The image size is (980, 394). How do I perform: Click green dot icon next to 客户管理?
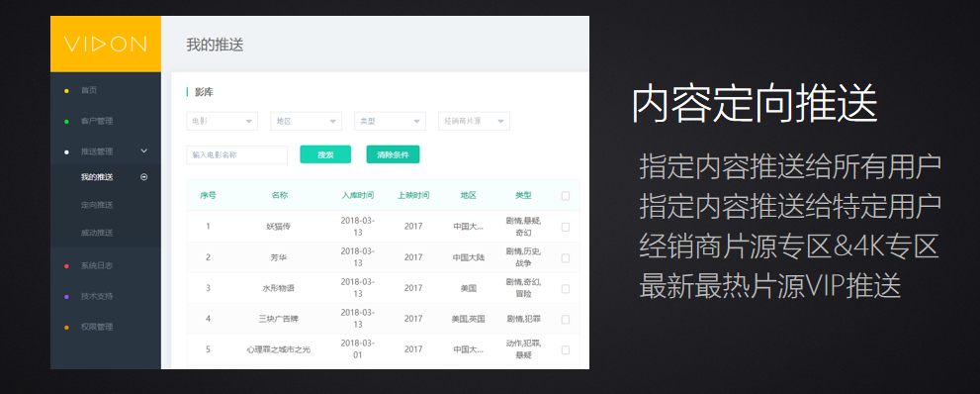tap(67, 122)
